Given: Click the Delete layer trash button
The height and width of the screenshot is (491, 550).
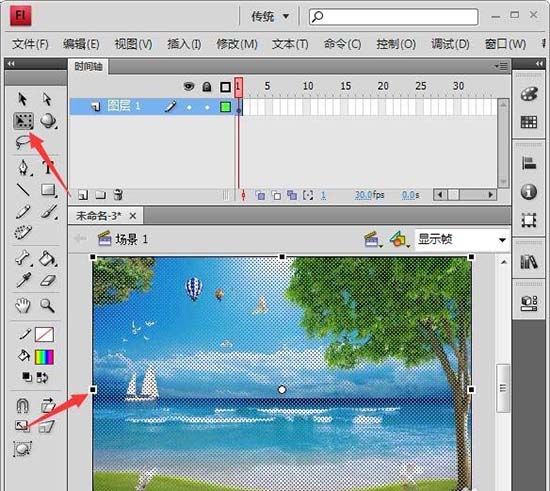Looking at the screenshot, I should pos(118,195).
